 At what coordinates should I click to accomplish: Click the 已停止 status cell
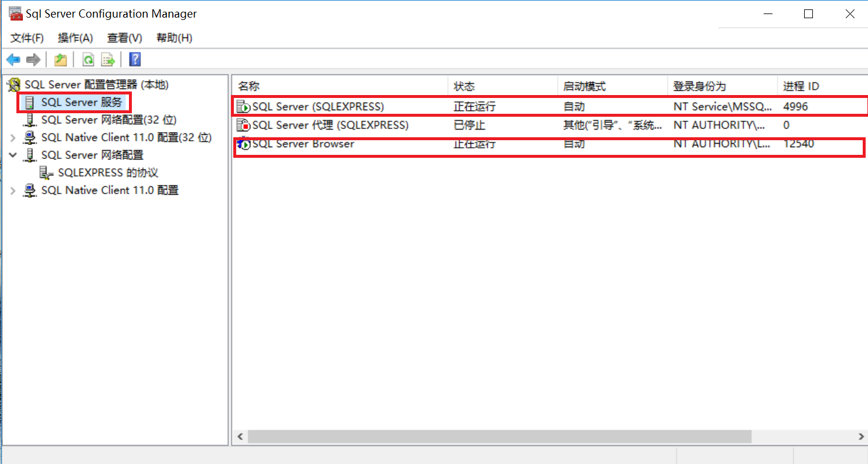[469, 125]
